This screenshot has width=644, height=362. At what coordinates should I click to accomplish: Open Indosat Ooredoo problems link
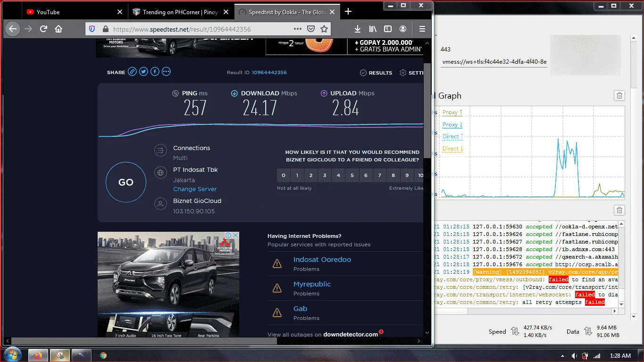click(x=322, y=260)
